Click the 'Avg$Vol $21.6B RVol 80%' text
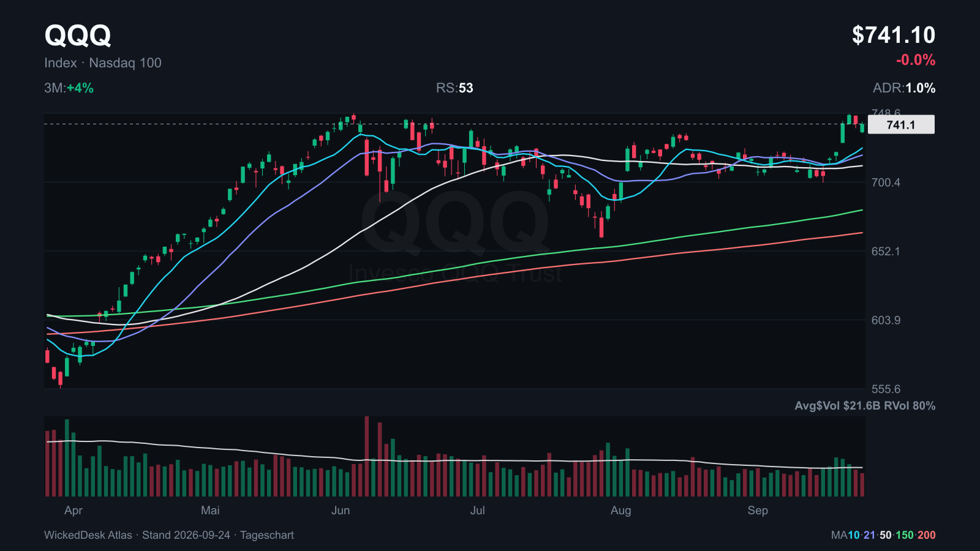Screen dimensions: 980x551 [x=865, y=406]
